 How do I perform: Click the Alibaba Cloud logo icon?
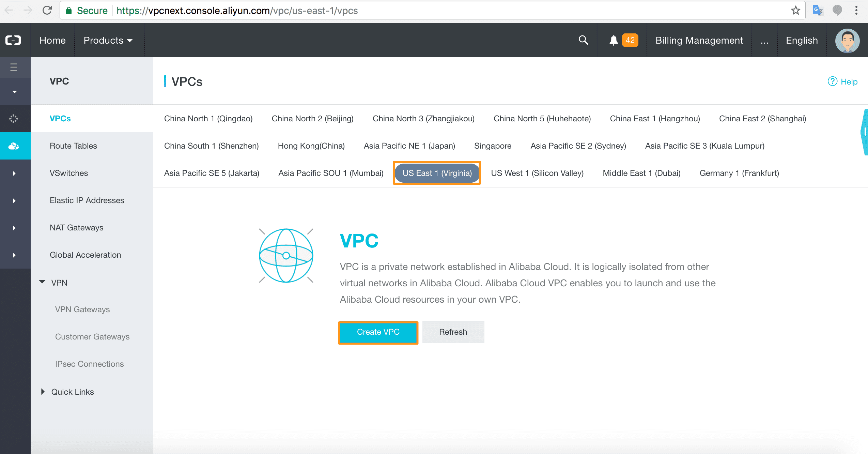(13, 40)
